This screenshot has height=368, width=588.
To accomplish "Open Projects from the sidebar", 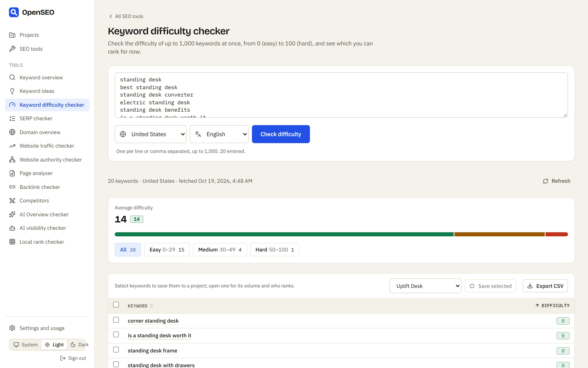I will click(47, 35).
